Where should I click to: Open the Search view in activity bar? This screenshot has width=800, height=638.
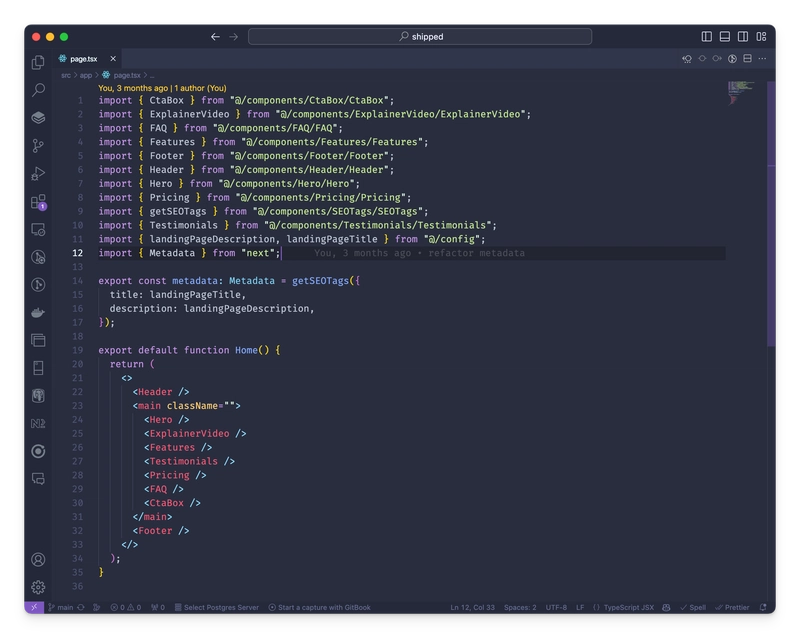[x=38, y=90]
